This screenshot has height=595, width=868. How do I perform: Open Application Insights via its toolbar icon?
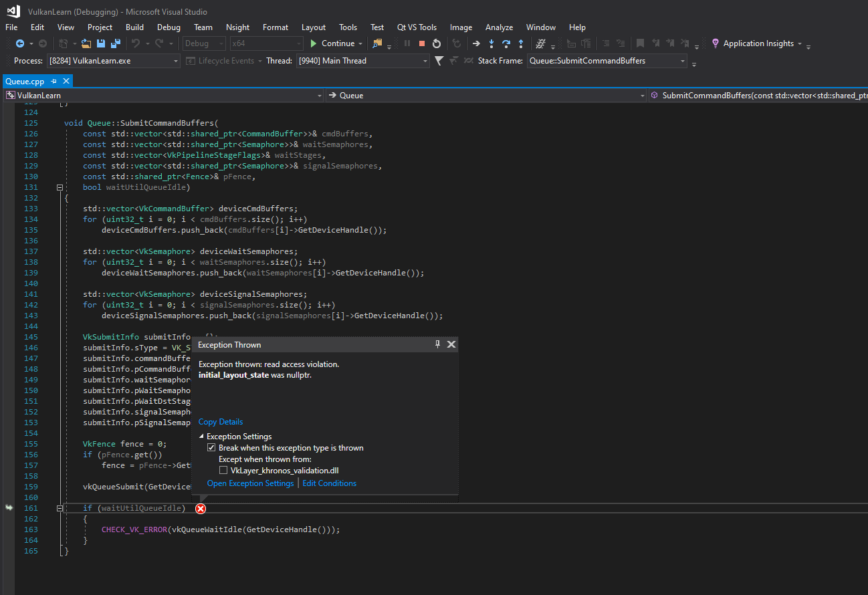tap(716, 43)
